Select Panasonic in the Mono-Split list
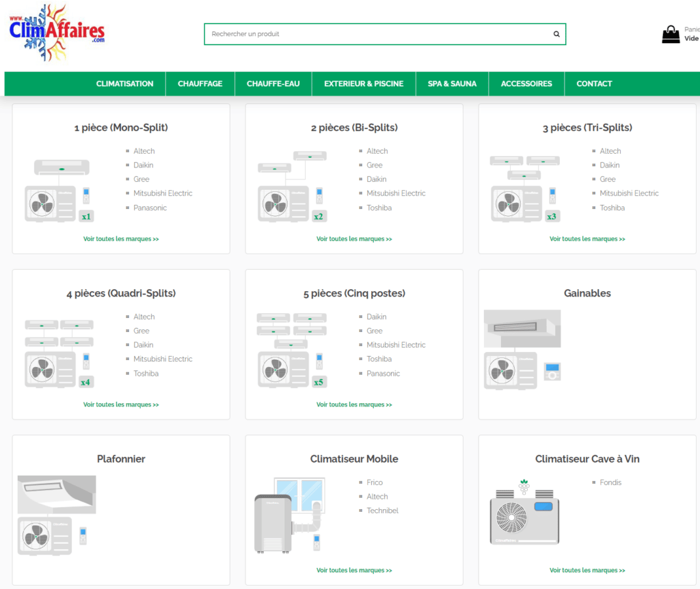 click(150, 208)
